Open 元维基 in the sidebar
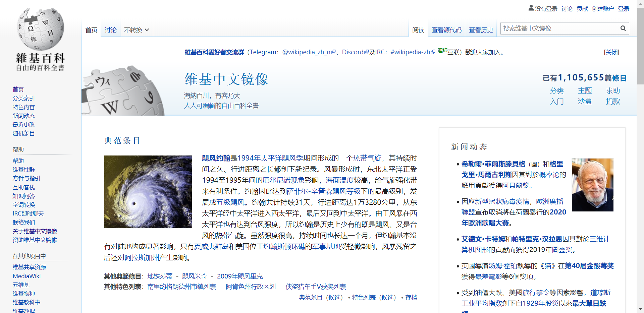The width and height of the screenshot is (644, 313). click(x=21, y=285)
